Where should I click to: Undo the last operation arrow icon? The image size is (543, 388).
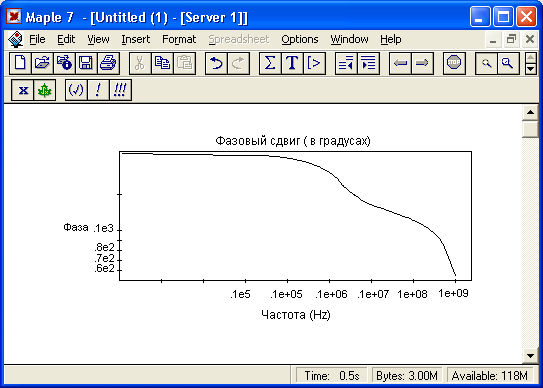click(216, 63)
